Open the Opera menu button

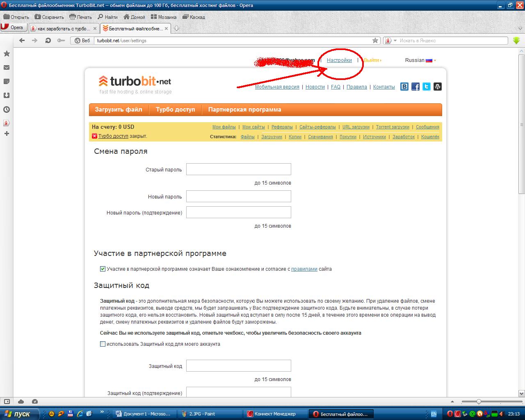(x=14, y=27)
